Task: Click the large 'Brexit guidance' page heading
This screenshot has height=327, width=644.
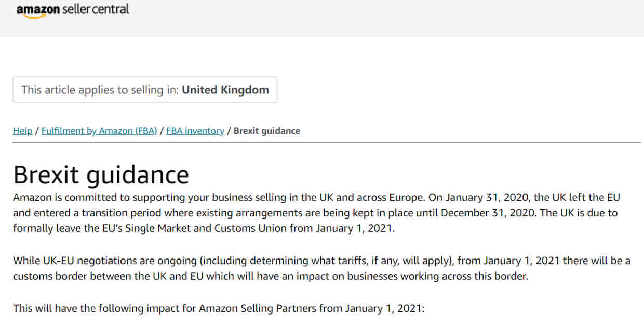Action: 101,174
